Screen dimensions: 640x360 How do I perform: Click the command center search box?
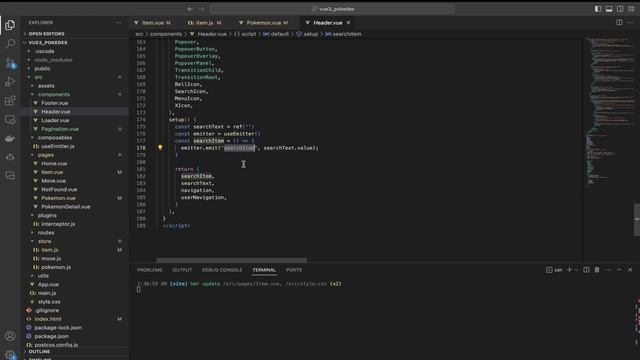pyautogui.click(x=332, y=9)
